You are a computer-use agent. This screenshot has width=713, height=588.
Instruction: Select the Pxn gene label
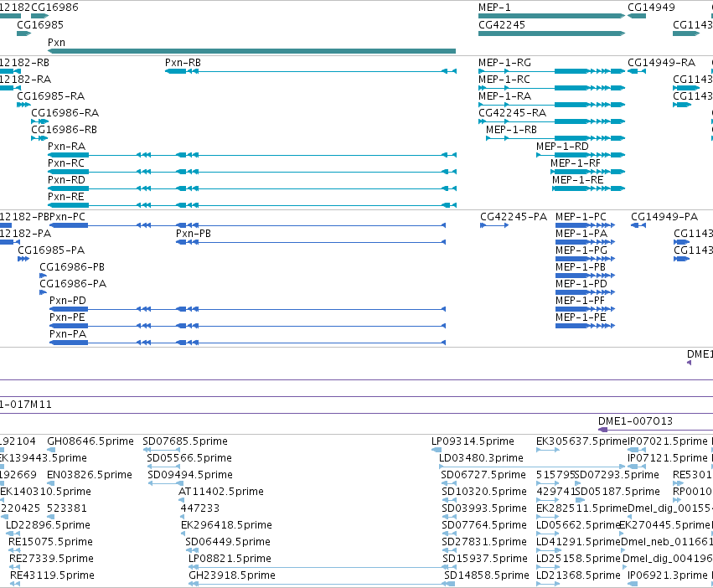click(x=56, y=43)
